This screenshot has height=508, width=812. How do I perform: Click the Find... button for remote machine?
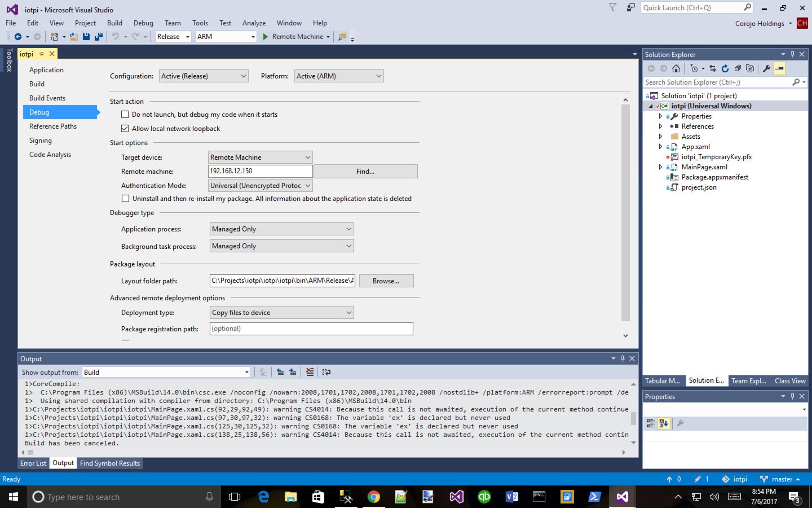pos(365,172)
